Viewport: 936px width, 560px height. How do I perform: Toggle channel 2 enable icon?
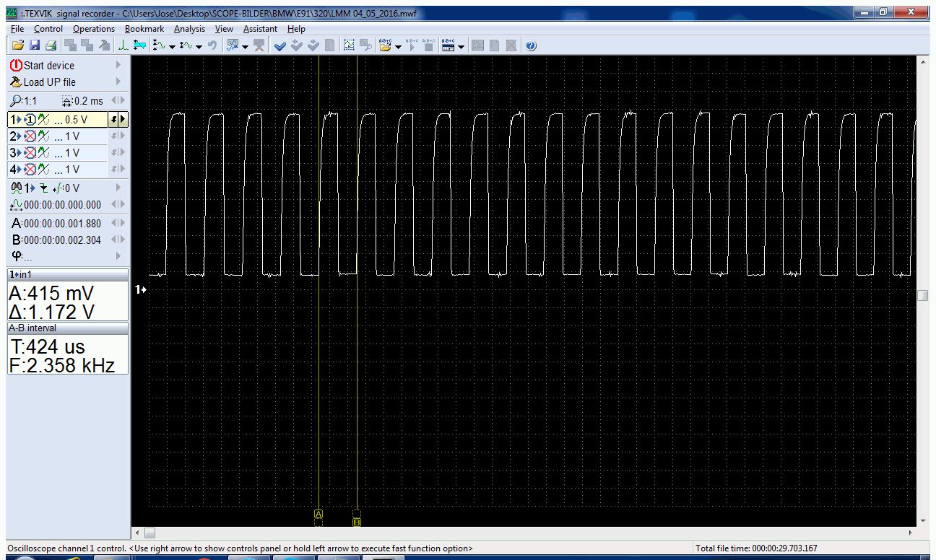point(30,136)
